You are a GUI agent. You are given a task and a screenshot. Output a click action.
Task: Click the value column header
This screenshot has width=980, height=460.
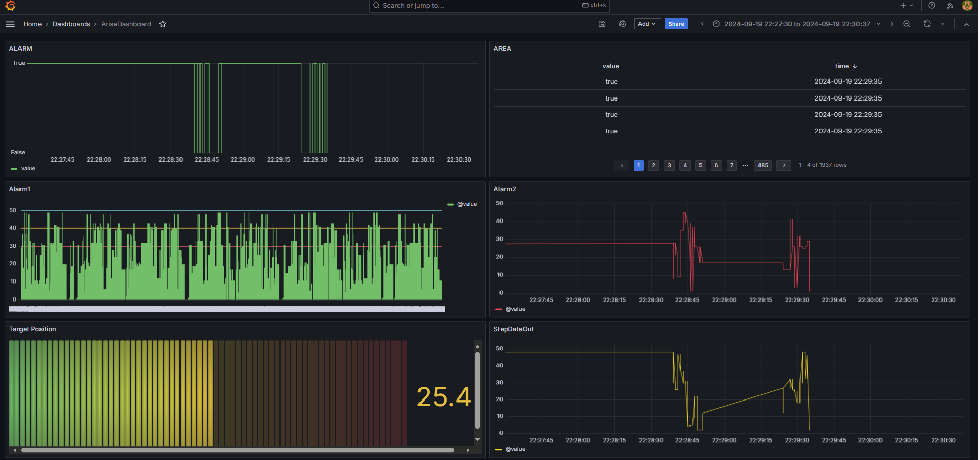pyautogui.click(x=611, y=66)
